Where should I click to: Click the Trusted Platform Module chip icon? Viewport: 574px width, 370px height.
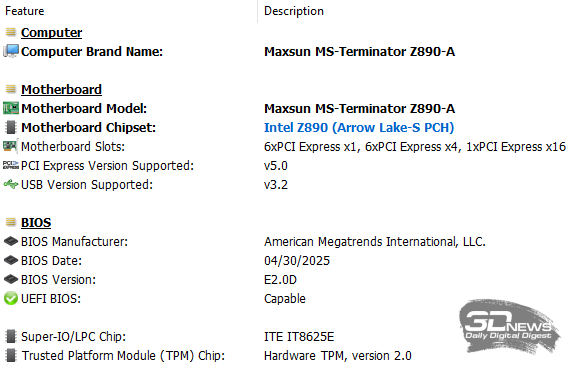click(11, 355)
